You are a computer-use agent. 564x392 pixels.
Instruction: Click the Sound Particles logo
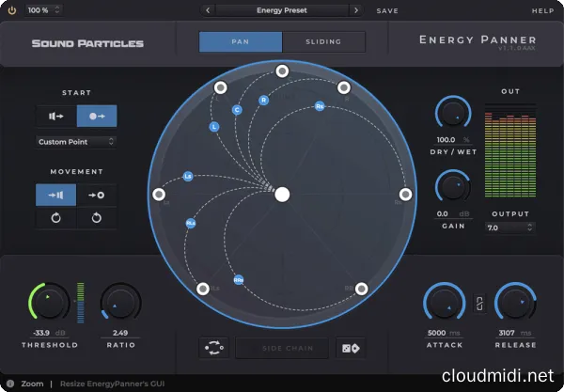click(87, 43)
